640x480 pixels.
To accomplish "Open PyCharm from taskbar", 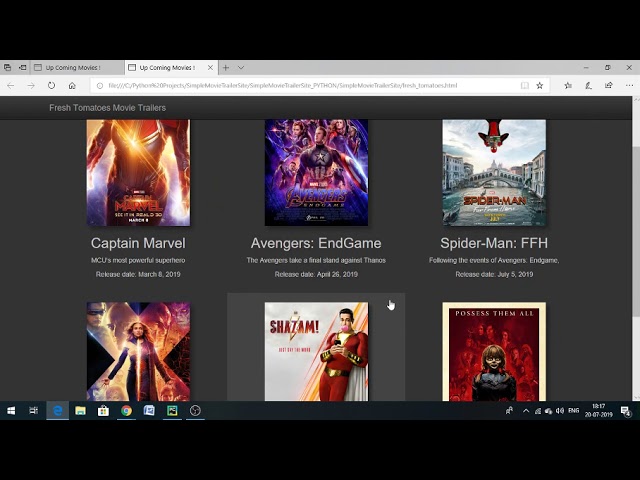I will [x=172, y=411].
